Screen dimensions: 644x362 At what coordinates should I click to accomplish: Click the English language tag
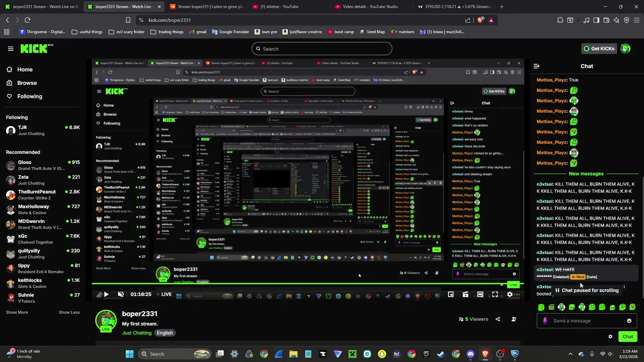coord(165,333)
